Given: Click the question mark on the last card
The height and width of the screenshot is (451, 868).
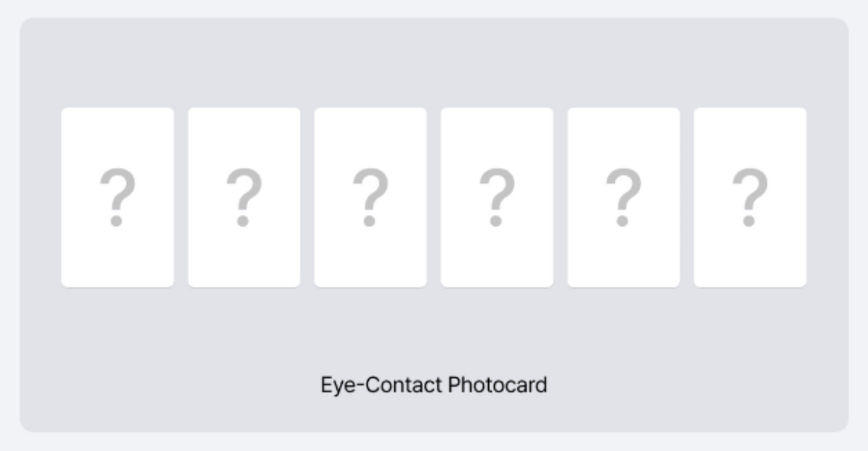Looking at the screenshot, I should 750,198.
